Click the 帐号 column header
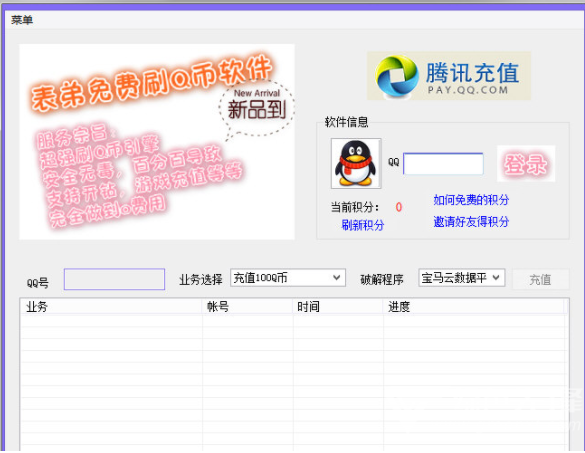585x453 pixels. (x=247, y=307)
